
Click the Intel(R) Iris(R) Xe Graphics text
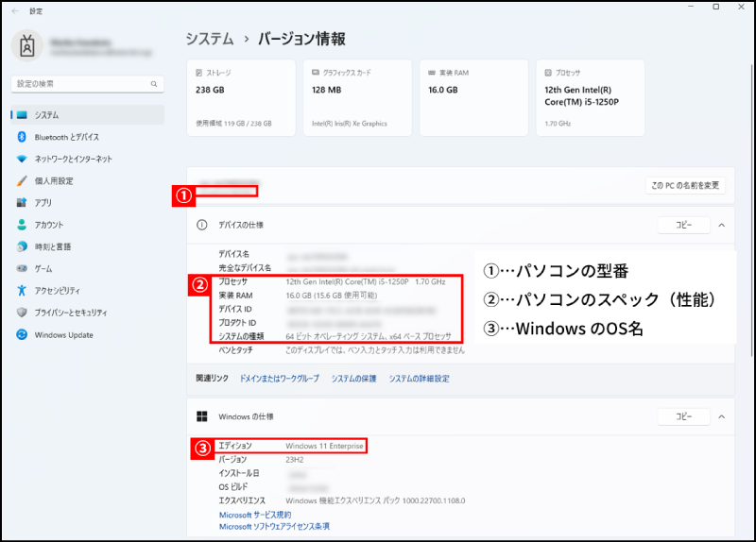tap(350, 124)
